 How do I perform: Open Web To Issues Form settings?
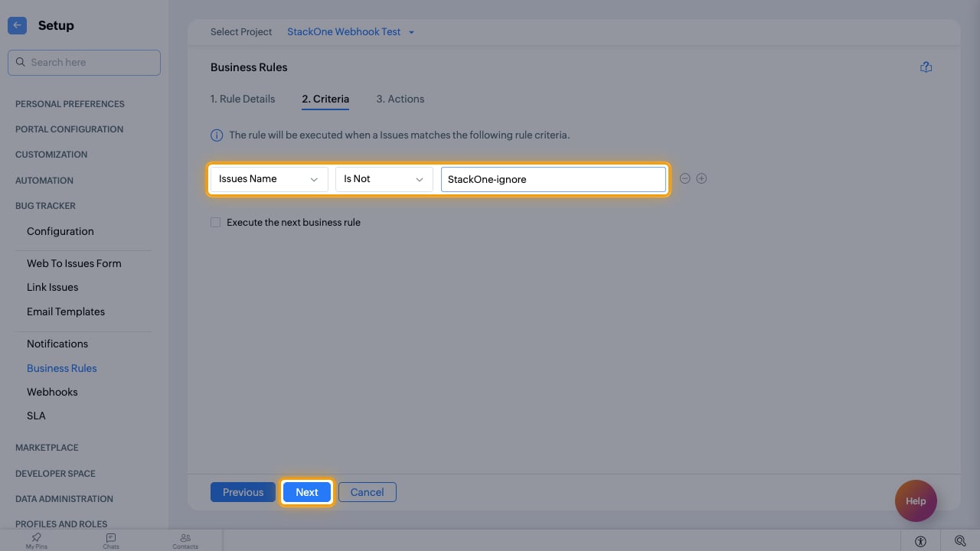[74, 263]
